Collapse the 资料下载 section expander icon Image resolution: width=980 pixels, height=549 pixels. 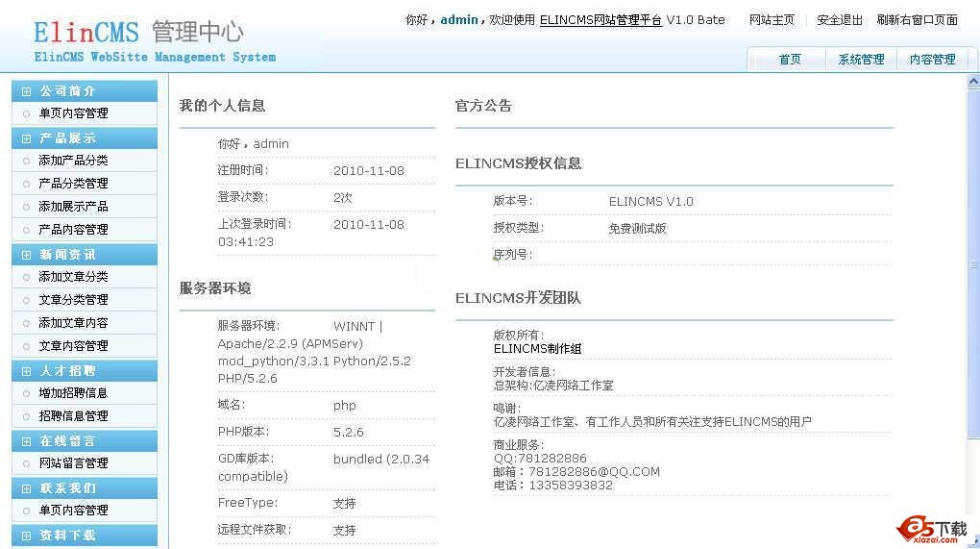26,536
